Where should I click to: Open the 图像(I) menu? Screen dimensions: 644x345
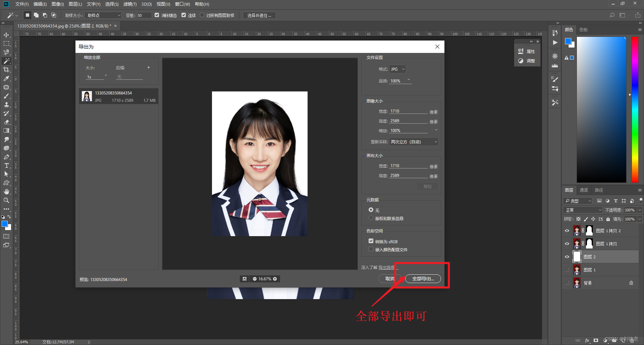tap(58, 4)
